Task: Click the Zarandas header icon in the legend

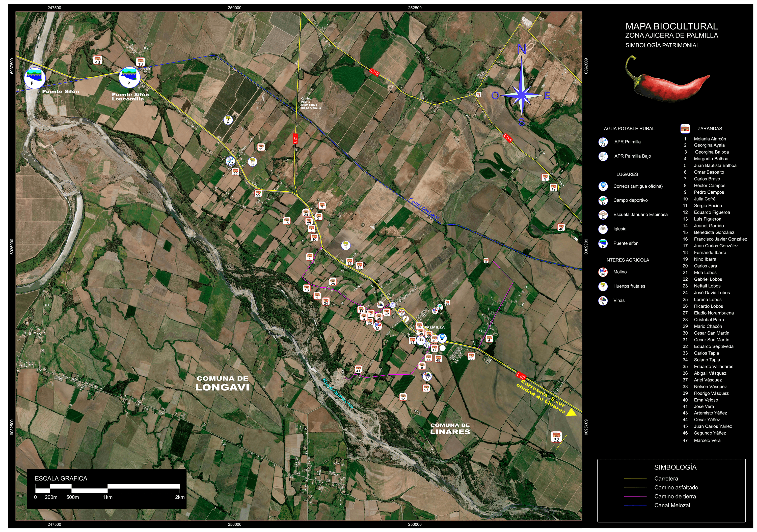Action: (685, 129)
